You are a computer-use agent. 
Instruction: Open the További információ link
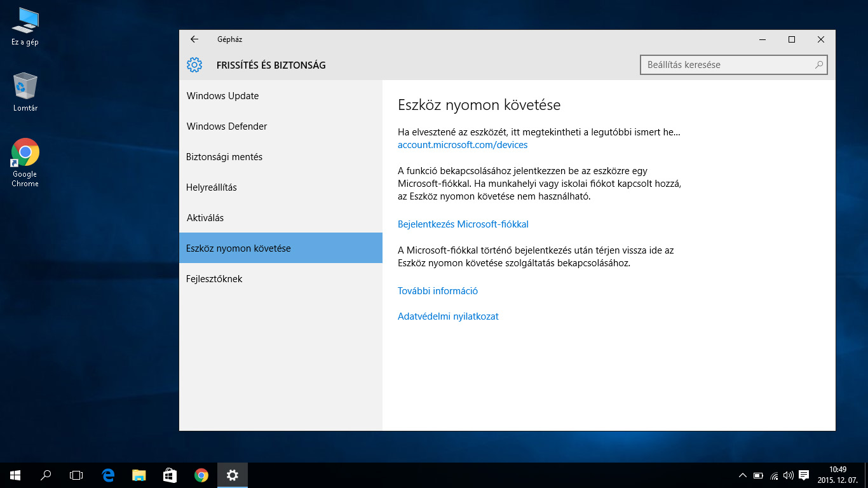tap(438, 291)
